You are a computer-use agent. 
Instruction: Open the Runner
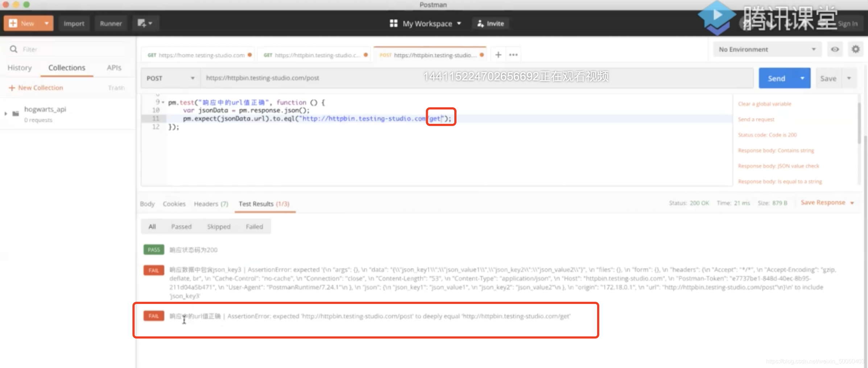coord(111,24)
